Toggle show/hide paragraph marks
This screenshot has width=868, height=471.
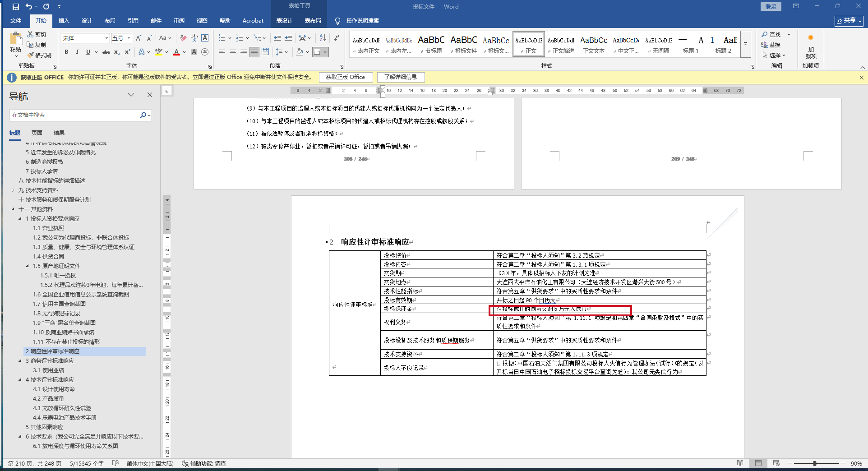click(337, 38)
